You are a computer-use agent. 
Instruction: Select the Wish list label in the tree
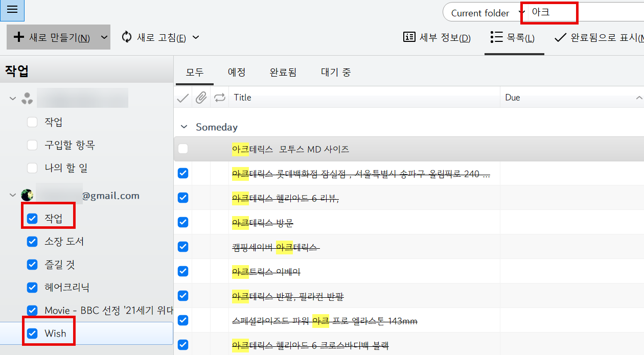55,334
